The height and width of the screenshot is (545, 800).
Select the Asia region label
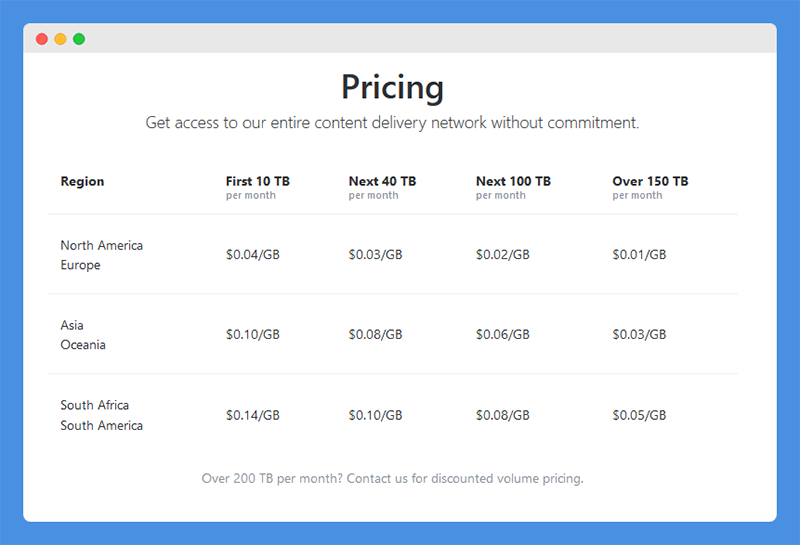tap(72, 325)
